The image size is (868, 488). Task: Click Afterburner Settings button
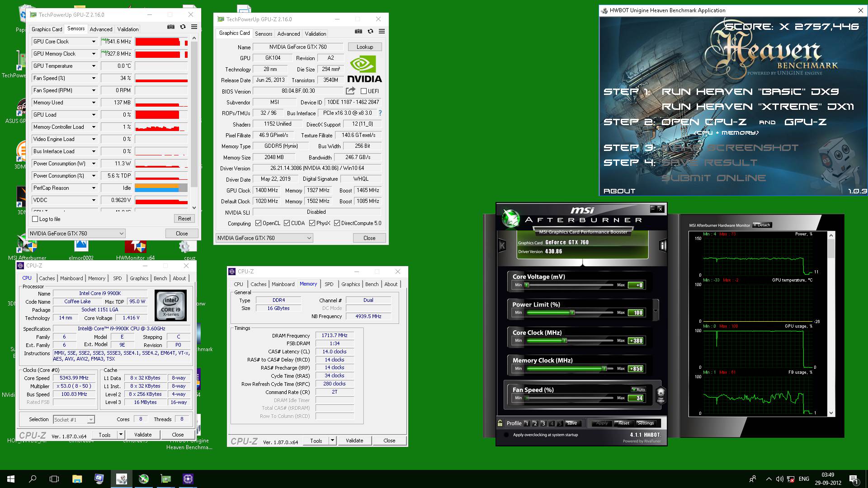coord(646,423)
